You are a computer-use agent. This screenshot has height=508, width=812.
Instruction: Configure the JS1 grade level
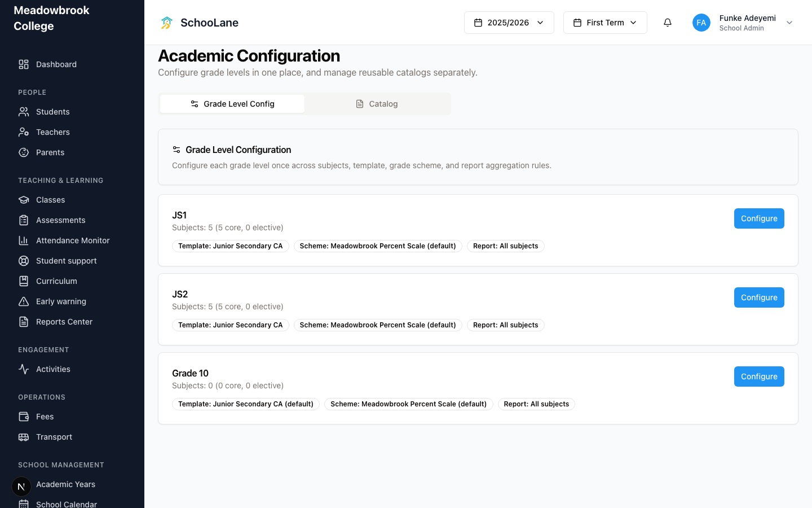[759, 218]
